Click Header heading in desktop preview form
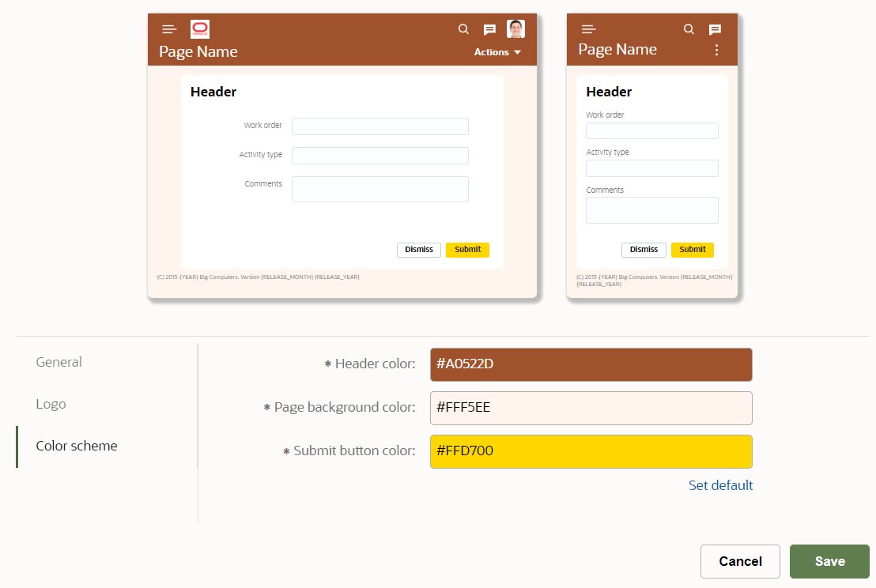 [x=213, y=92]
